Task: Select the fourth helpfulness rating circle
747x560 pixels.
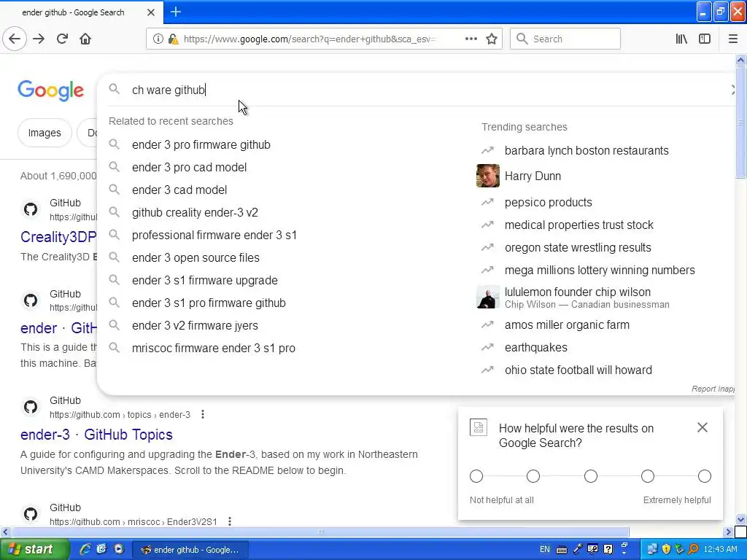Action: tap(648, 476)
